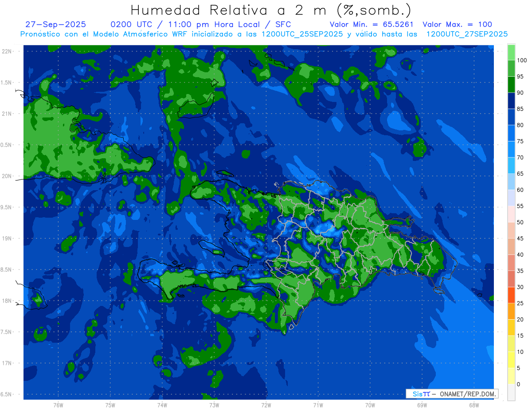Click the 22N latitude axis label

(7, 51)
